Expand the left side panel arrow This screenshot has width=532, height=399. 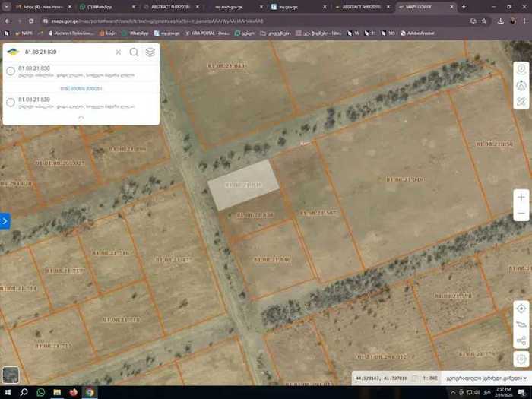(5, 221)
